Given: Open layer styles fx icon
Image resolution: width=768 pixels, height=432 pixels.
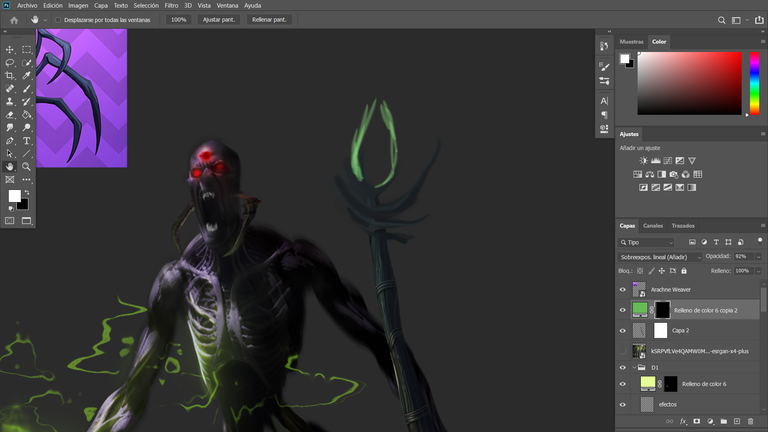Looking at the screenshot, I should [683, 421].
